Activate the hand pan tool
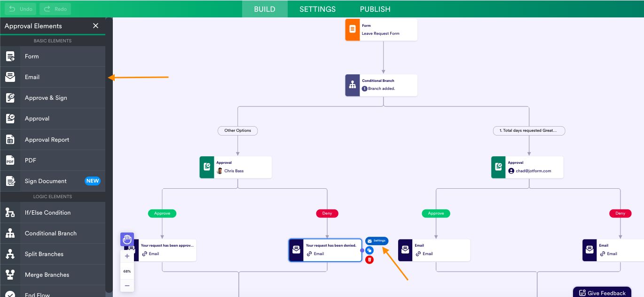Image resolution: width=644 pixels, height=297 pixels. click(127, 240)
